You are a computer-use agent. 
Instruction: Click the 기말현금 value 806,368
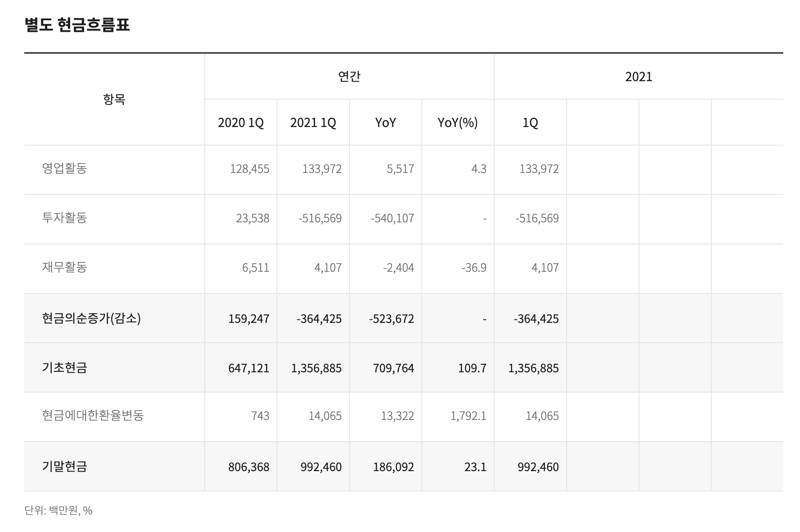pyautogui.click(x=249, y=467)
